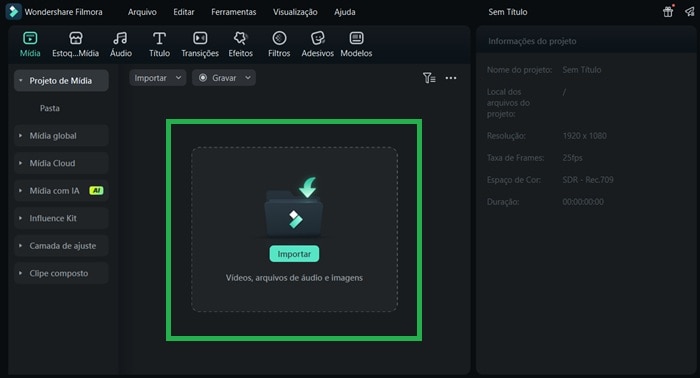The image size is (700, 378).
Task: Open the Gravar dropdown arrow
Action: (x=248, y=78)
